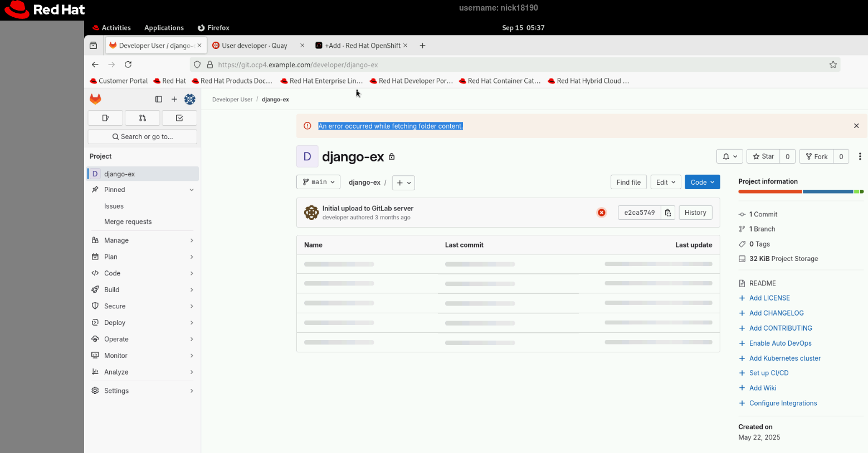This screenshot has width=868, height=453.
Task: Close the +Add Red Hat OpenShift tab
Action: [x=406, y=46]
